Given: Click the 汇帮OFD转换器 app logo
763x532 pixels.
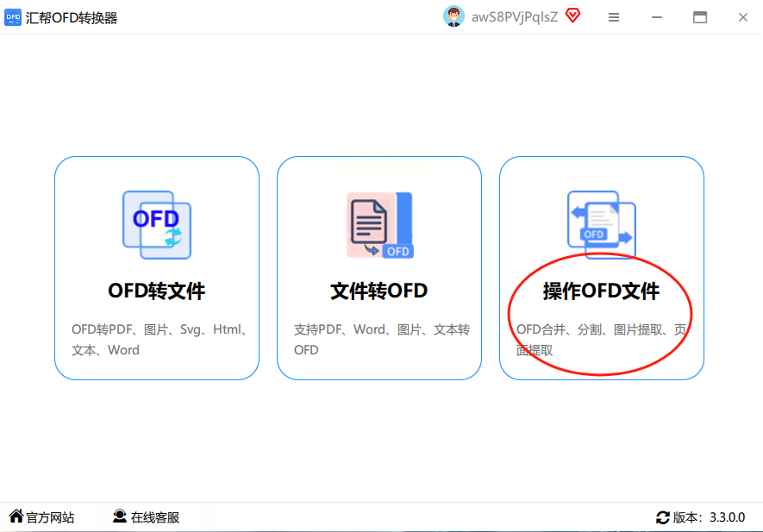Looking at the screenshot, I should (13, 17).
